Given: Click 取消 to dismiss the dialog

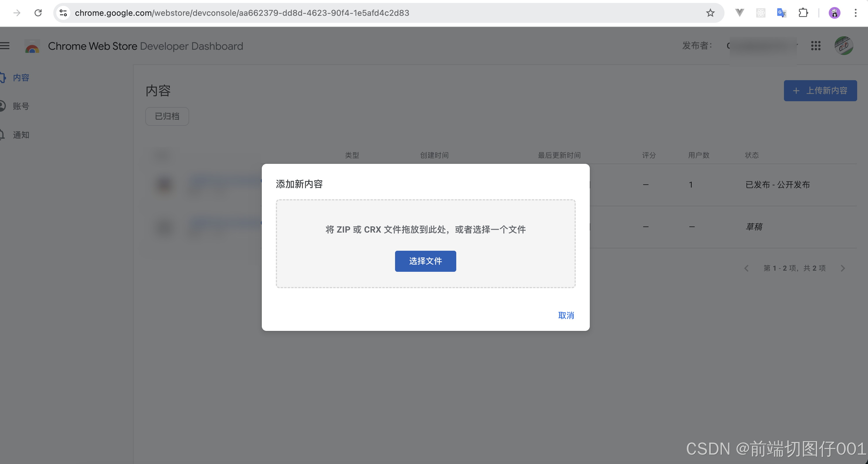Looking at the screenshot, I should (x=566, y=315).
